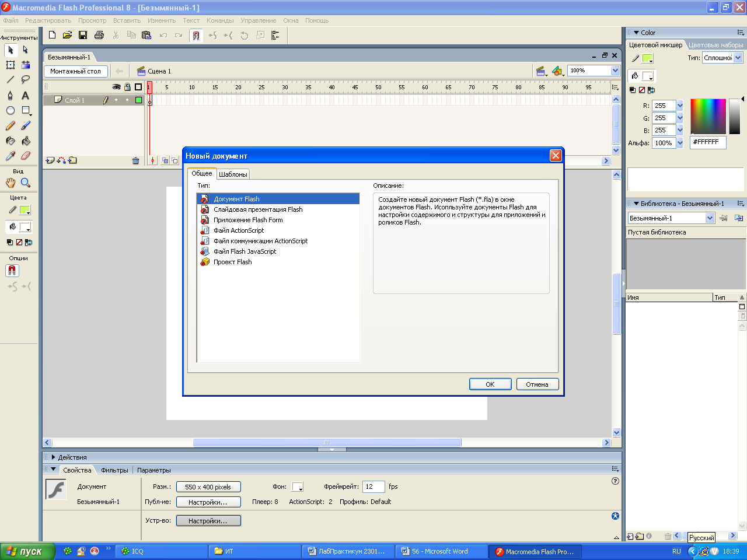
Task: Click the brightness slider bar in Color panel
Action: [734, 116]
